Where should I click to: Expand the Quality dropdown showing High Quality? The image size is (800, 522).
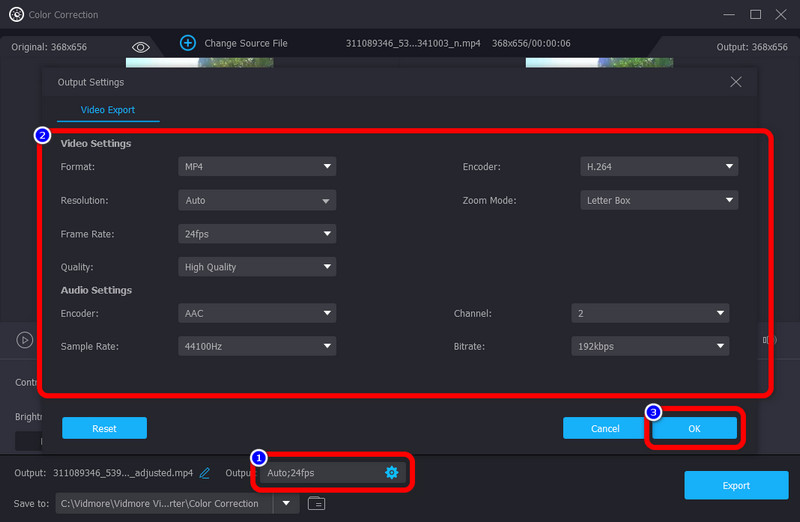[x=257, y=267]
